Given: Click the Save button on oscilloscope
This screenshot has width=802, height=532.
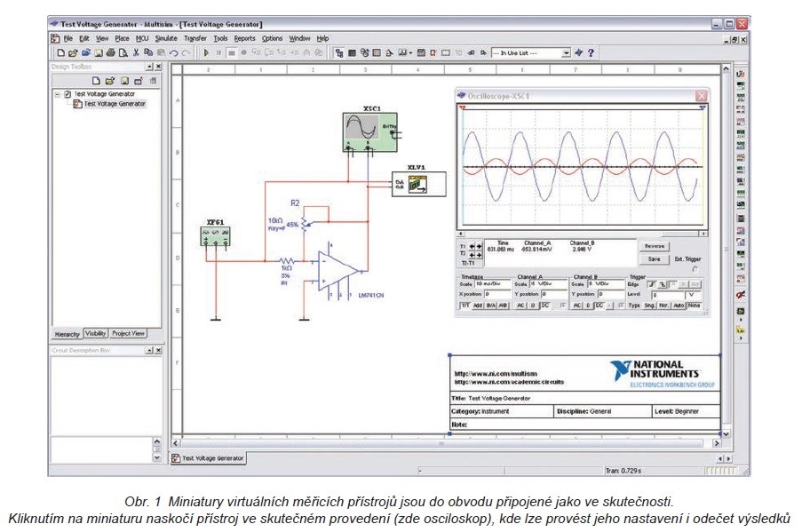Looking at the screenshot, I should (654, 259).
